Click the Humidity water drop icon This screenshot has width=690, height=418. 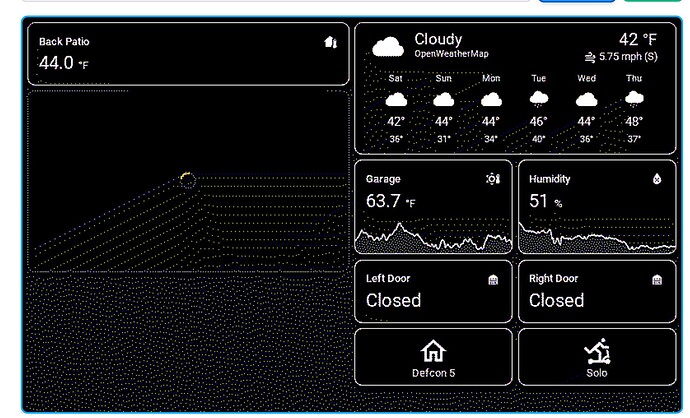(x=657, y=179)
